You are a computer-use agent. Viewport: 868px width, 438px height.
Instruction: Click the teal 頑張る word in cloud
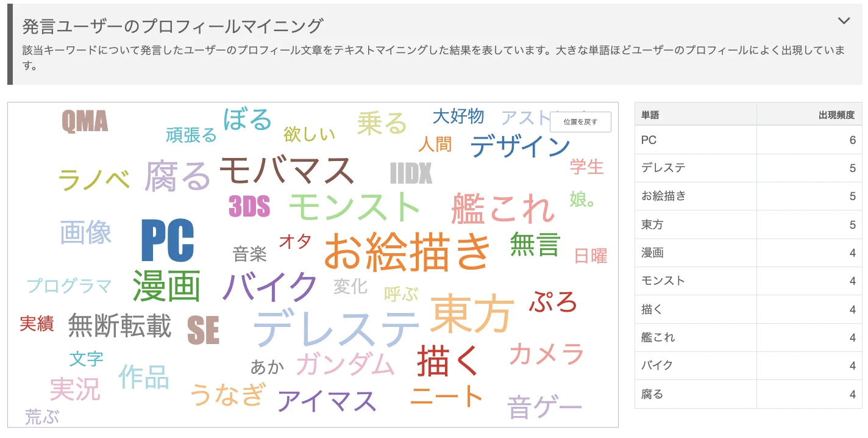pos(191,135)
